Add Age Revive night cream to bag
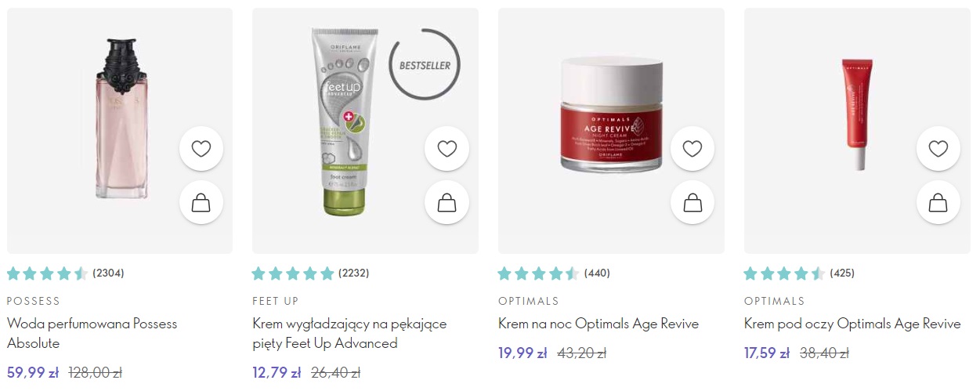Viewport: 980px width, 391px height. pos(693,203)
